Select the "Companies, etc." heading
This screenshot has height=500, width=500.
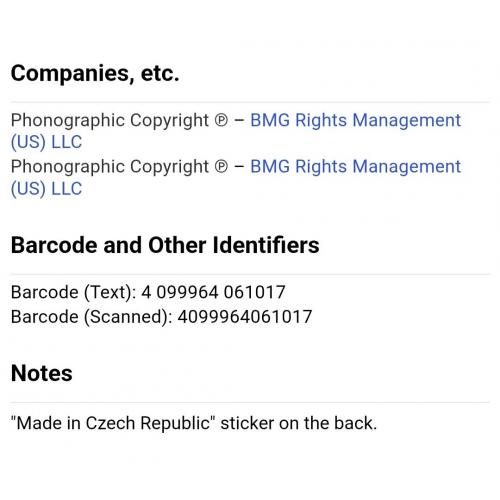[x=95, y=74]
